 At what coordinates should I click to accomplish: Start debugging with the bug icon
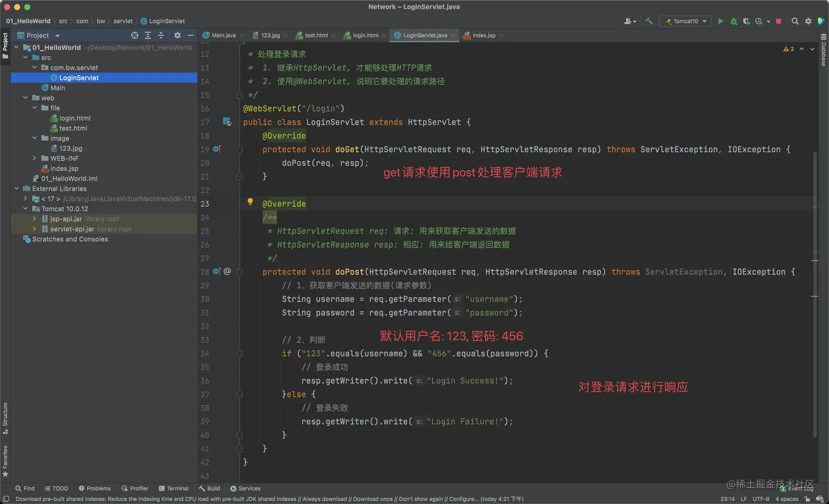tap(734, 21)
